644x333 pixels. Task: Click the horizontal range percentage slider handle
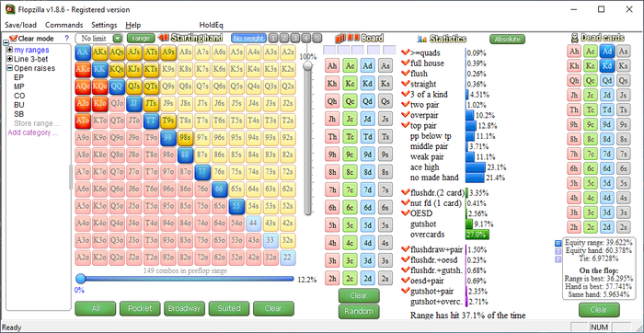[x=81, y=279]
